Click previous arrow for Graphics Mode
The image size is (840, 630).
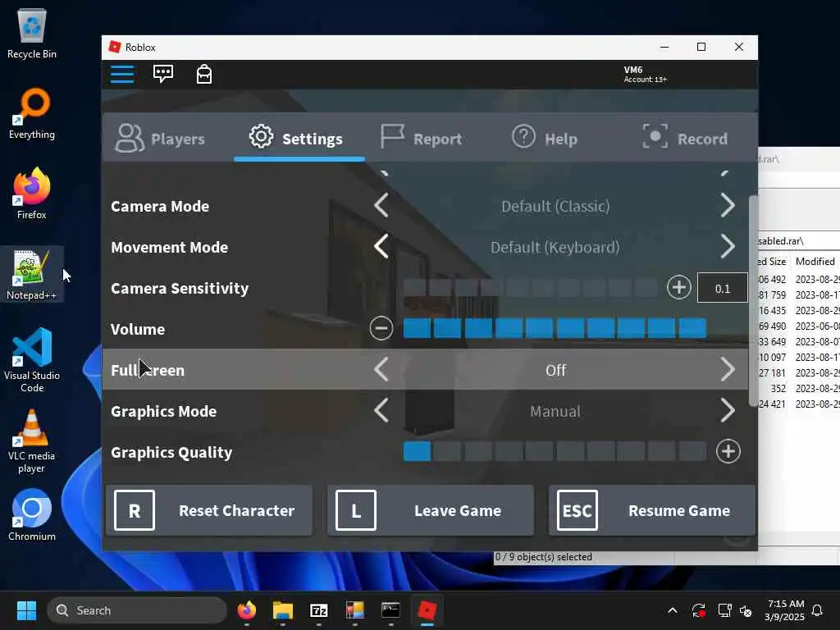381,411
